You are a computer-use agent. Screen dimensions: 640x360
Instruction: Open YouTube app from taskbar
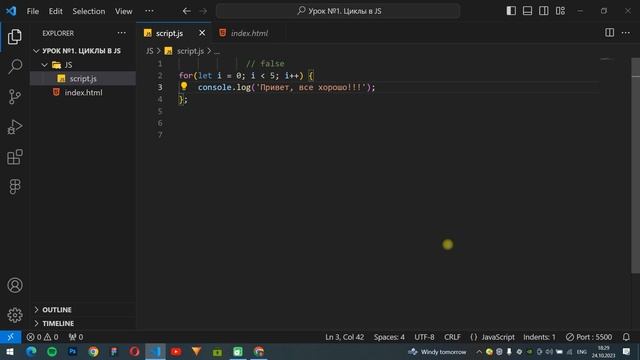pos(176,351)
